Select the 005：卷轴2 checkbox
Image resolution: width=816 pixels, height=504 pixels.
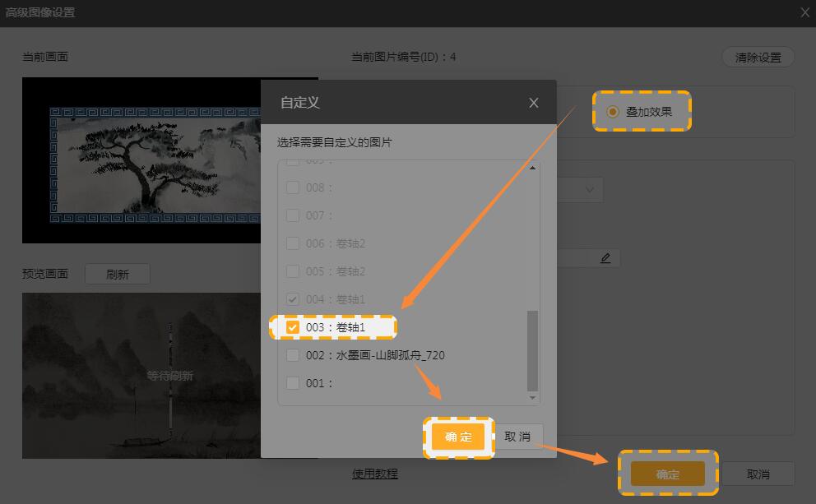[x=293, y=271]
